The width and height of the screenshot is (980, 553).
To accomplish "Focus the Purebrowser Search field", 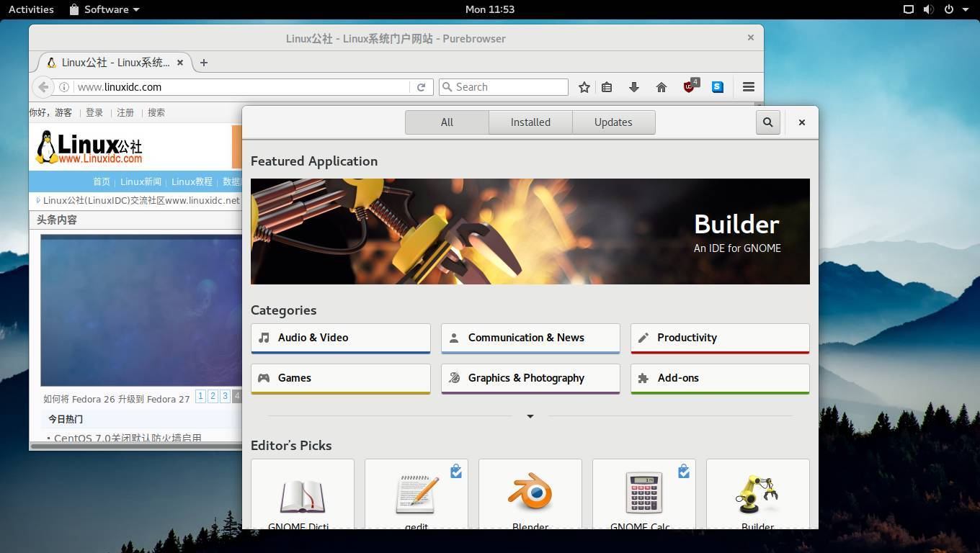I will [504, 87].
